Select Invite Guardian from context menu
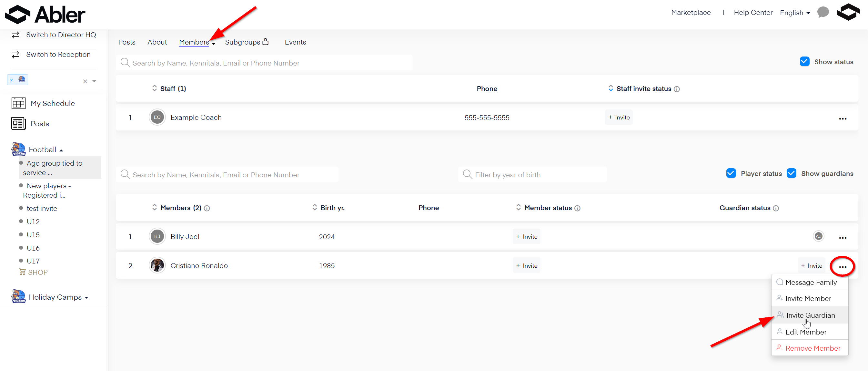Screen dimensions: 868x371 810,315
